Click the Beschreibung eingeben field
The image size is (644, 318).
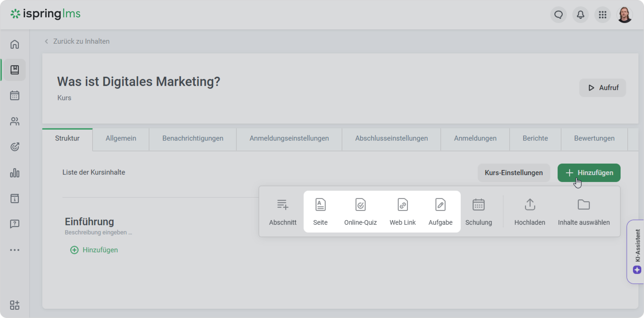pos(98,232)
